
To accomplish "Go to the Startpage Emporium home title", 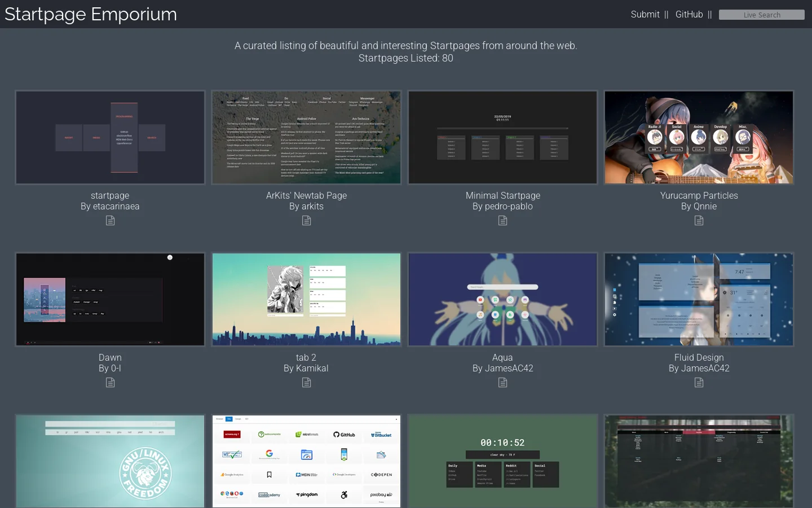I will click(x=91, y=14).
